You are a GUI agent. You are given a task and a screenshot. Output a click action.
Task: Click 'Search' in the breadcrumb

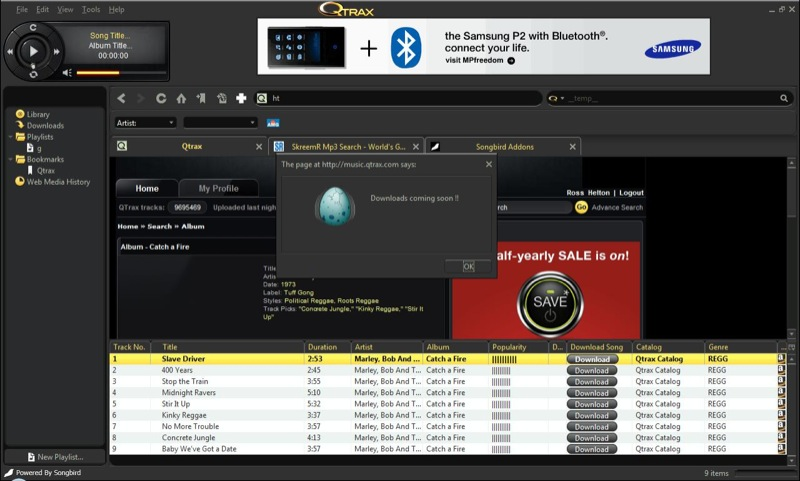pos(160,226)
